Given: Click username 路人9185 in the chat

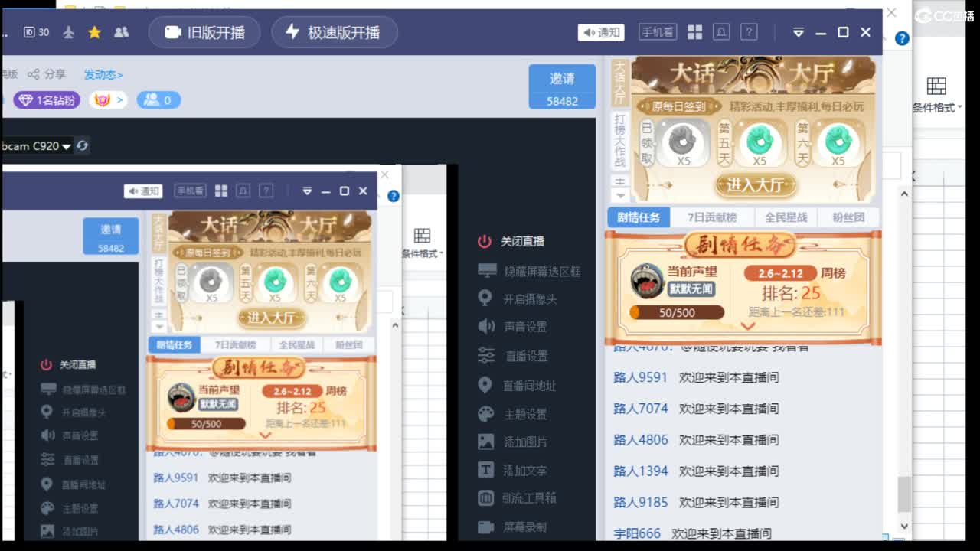Looking at the screenshot, I should pos(641,503).
